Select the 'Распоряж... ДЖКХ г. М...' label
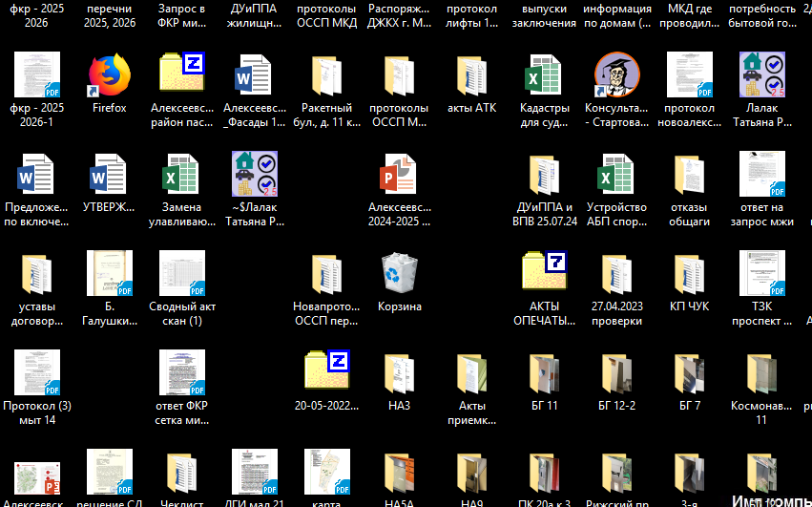The width and height of the screenshot is (812, 507). click(x=399, y=15)
